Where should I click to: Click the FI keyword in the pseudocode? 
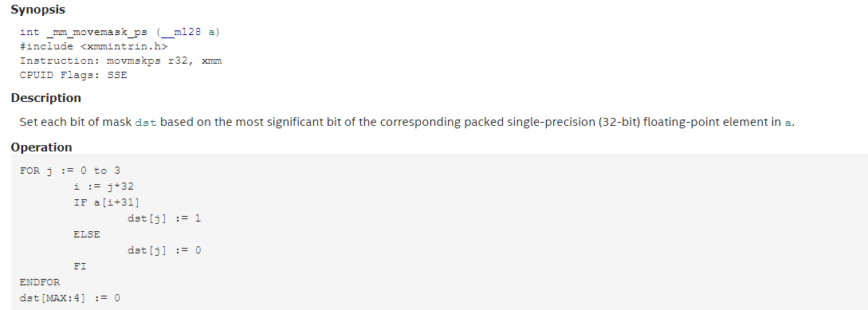coord(81,266)
